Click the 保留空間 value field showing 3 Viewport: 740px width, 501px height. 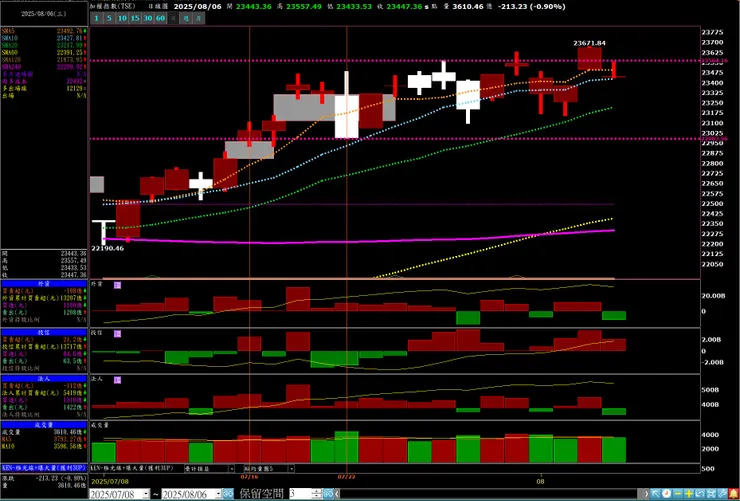[300, 494]
